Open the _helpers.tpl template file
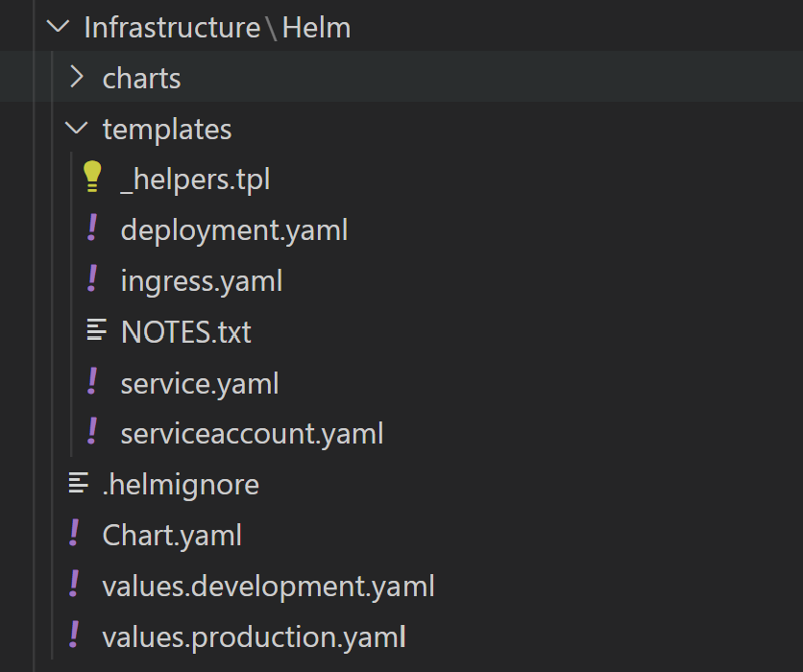This screenshot has width=803, height=672. pyautogui.click(x=195, y=180)
